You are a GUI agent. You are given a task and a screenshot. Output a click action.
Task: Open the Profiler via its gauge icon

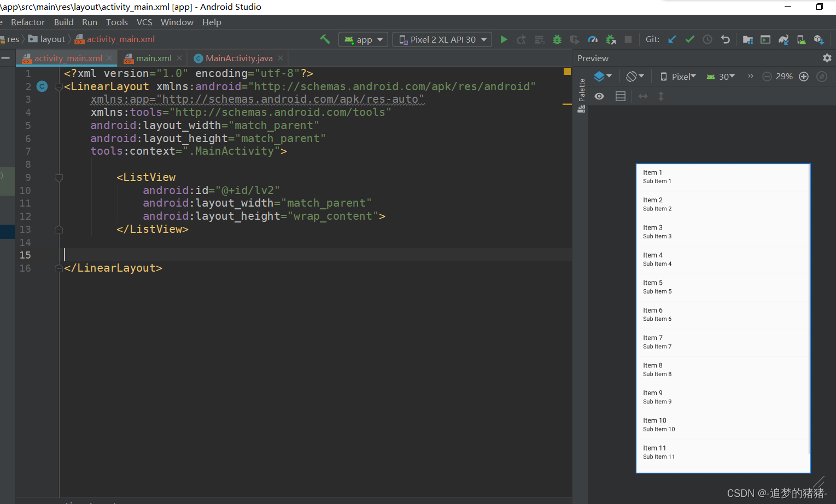[x=593, y=39]
